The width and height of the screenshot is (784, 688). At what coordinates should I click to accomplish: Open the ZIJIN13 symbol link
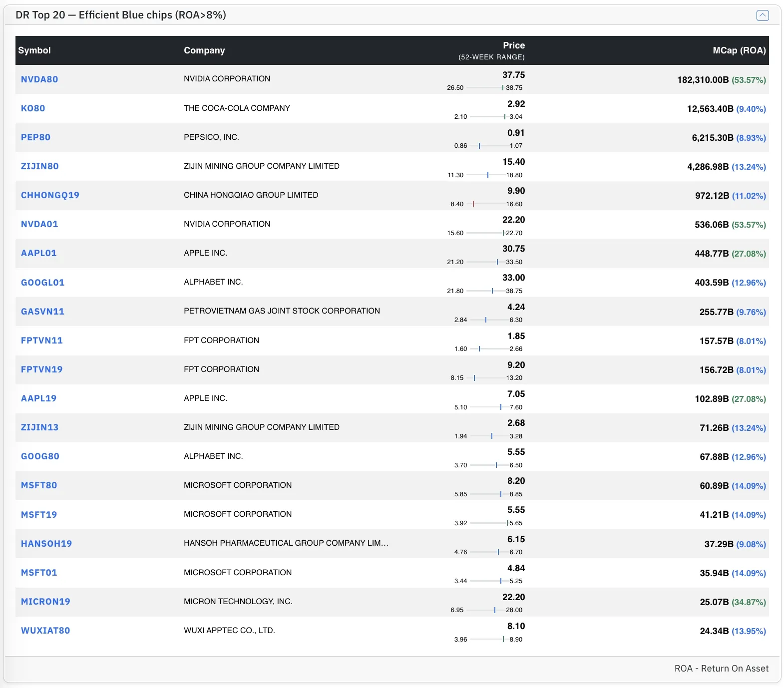click(x=40, y=427)
